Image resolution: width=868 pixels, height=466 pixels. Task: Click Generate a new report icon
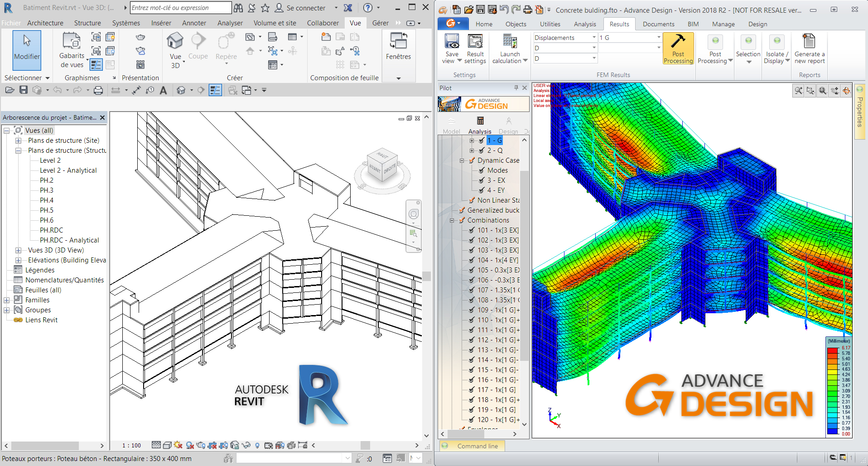pyautogui.click(x=809, y=42)
